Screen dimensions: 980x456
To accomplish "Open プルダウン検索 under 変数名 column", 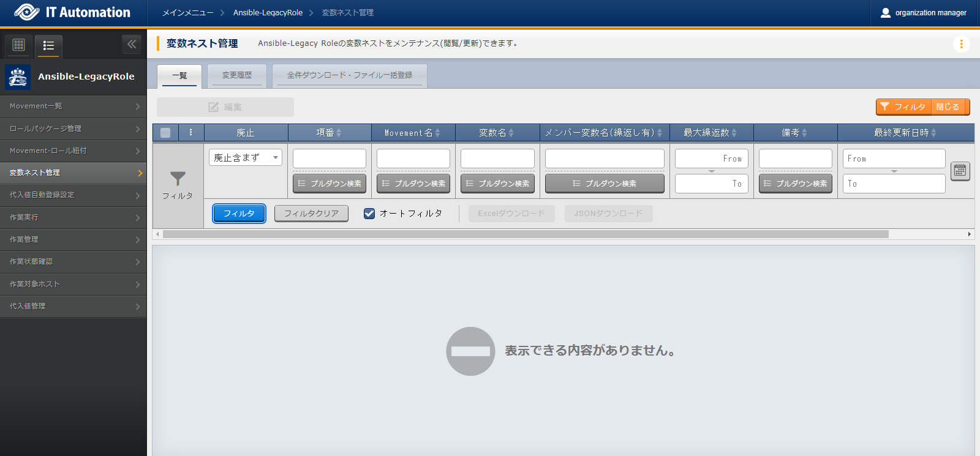I will pyautogui.click(x=497, y=184).
